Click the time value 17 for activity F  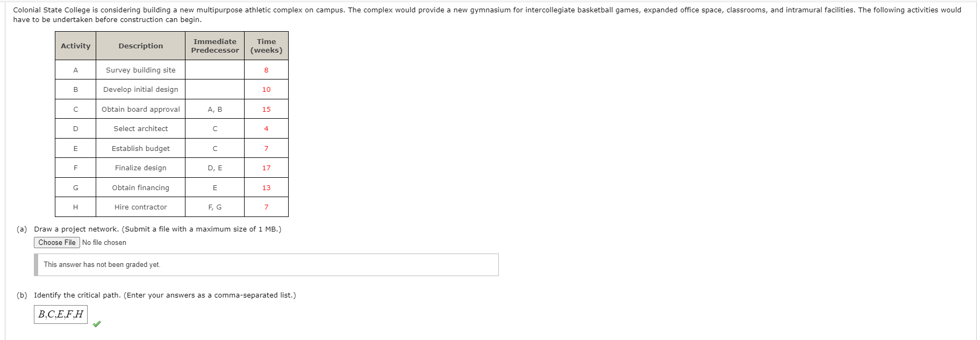(x=267, y=168)
